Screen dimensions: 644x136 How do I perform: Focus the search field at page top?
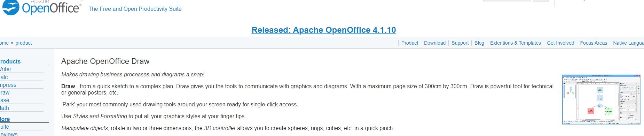506,1
